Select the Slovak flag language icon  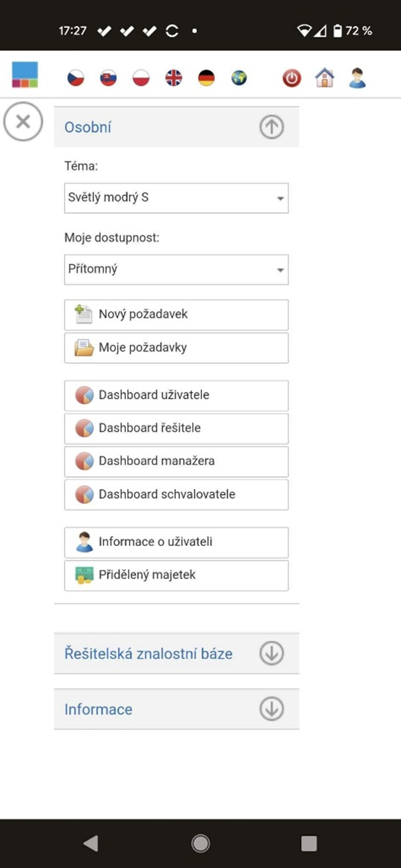tap(108, 78)
